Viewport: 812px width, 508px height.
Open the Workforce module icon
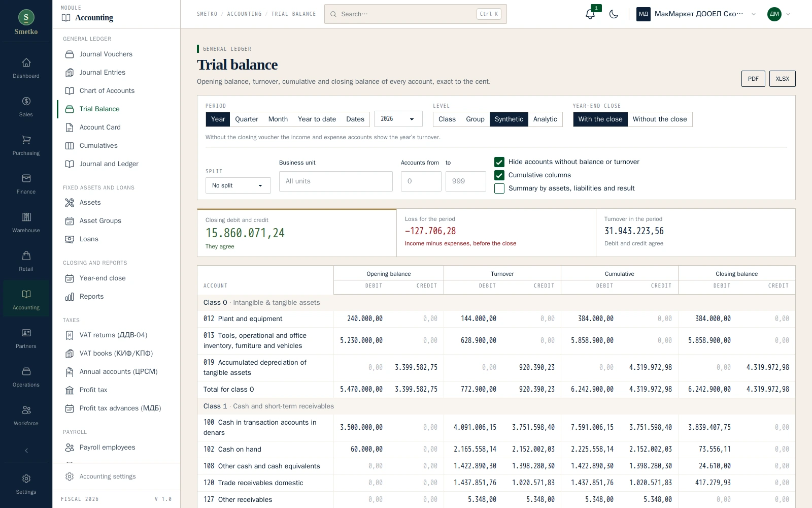26,416
